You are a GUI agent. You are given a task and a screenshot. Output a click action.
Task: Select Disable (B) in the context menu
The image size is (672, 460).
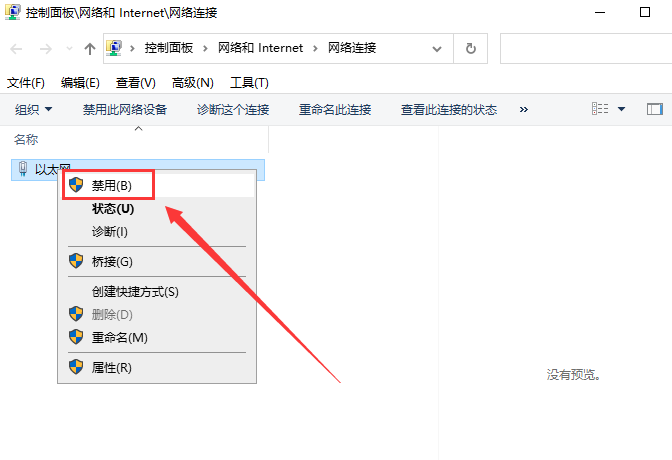coord(110,185)
